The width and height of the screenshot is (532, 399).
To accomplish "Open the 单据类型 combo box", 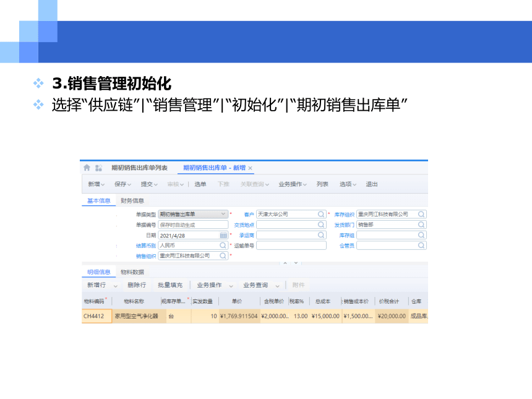I will [193, 214].
